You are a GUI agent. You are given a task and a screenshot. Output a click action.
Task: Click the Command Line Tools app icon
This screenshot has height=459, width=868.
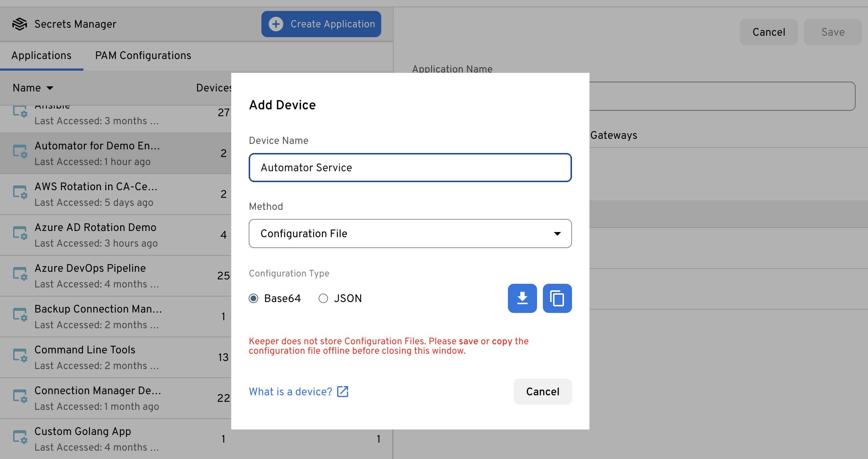coord(20,355)
